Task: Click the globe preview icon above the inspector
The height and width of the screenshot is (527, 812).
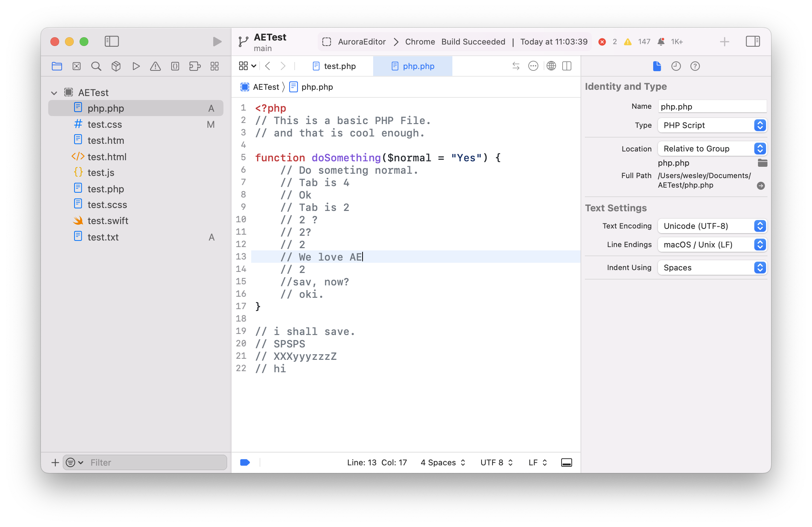Action: [x=551, y=66]
